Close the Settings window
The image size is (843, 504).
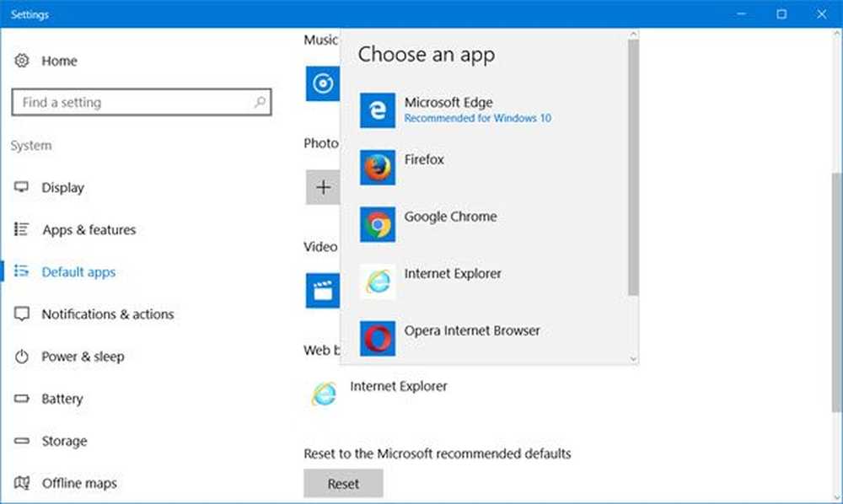coord(821,14)
